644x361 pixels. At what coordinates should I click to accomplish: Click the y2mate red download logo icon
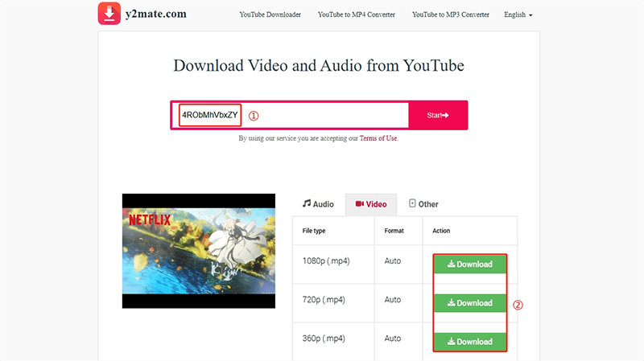click(109, 14)
